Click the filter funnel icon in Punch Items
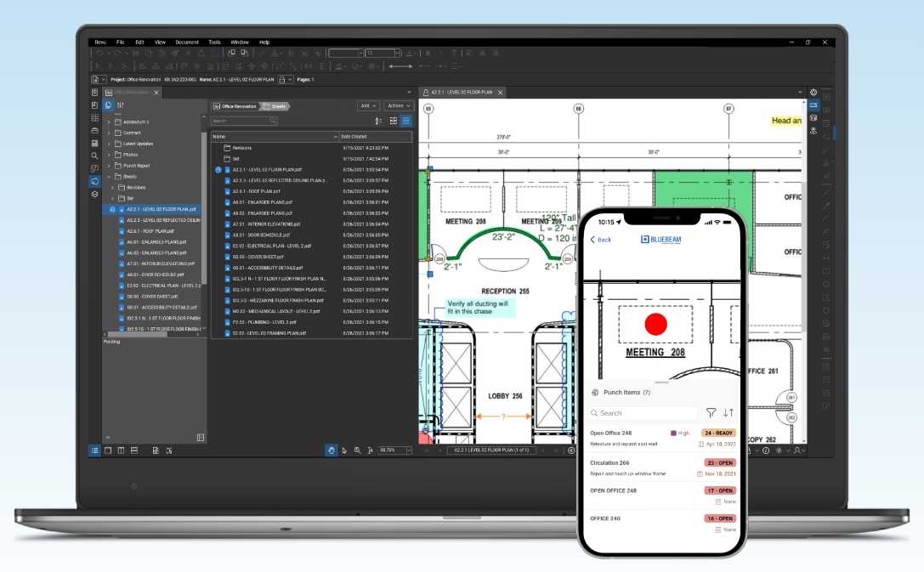The width and height of the screenshot is (924, 572). 711,413
